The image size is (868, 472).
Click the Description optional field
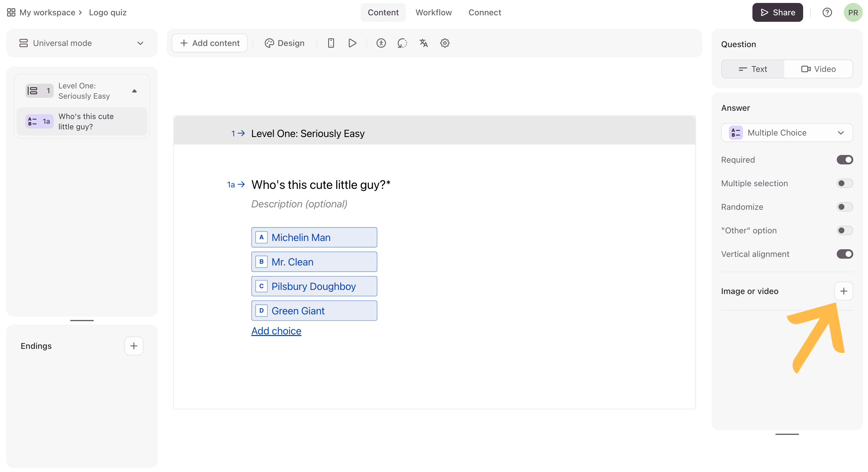pos(299,204)
